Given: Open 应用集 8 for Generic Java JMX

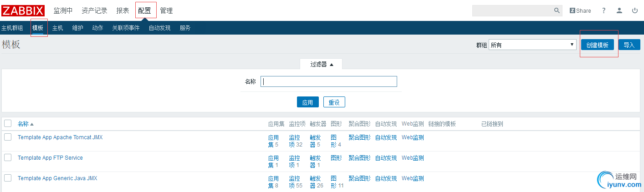Looking at the screenshot, I should [273, 182].
